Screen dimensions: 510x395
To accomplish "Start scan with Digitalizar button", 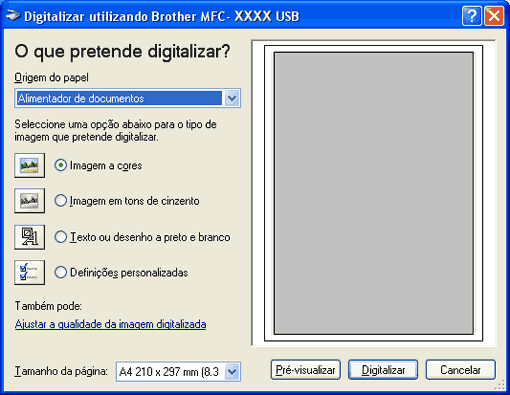I will 383,370.
